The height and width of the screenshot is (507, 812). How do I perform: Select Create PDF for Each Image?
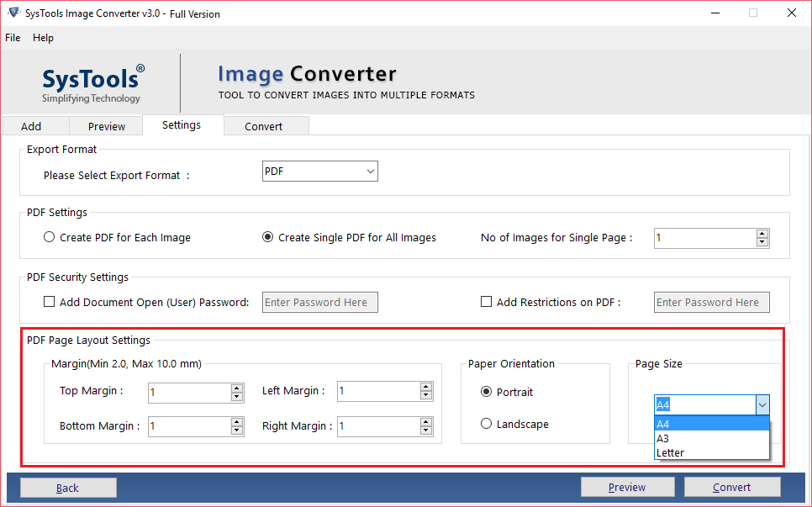tap(49, 237)
